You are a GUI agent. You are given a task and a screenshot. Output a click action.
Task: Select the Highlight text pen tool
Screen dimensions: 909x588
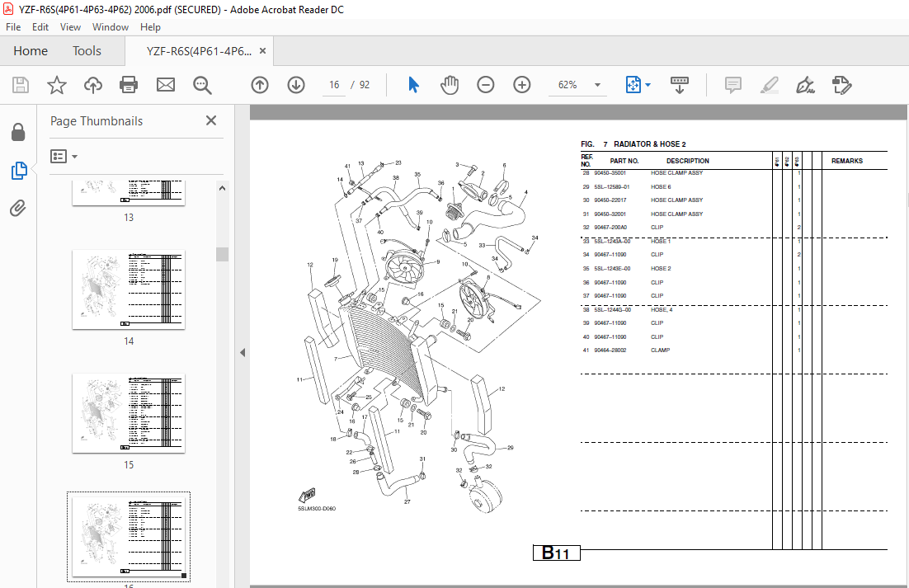770,85
